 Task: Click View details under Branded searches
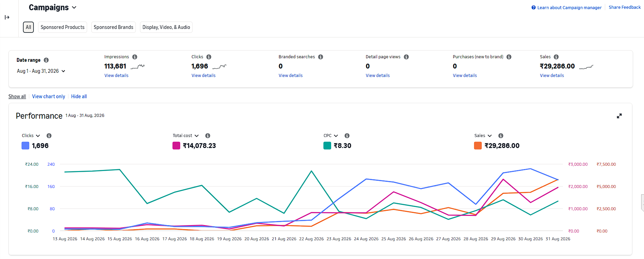(291, 76)
